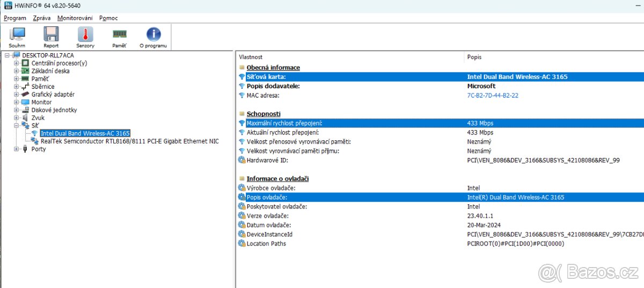Click the HWiNFO app icon in title bar
Viewport: 644px width, 288px height.
(x=8, y=5)
